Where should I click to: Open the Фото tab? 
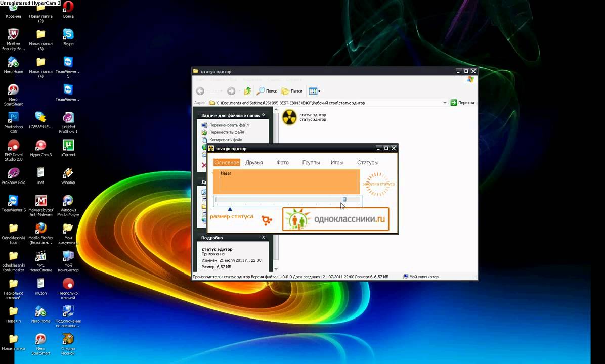pyautogui.click(x=282, y=163)
